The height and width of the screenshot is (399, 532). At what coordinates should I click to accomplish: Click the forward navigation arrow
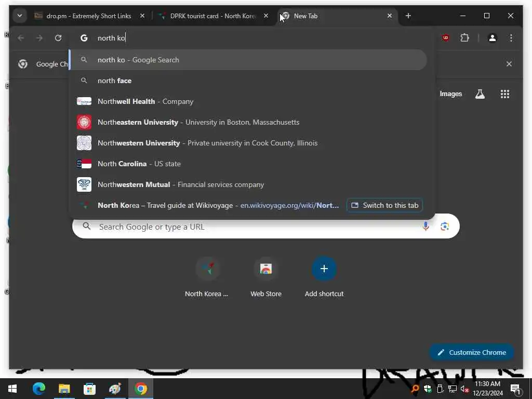[x=39, y=38]
